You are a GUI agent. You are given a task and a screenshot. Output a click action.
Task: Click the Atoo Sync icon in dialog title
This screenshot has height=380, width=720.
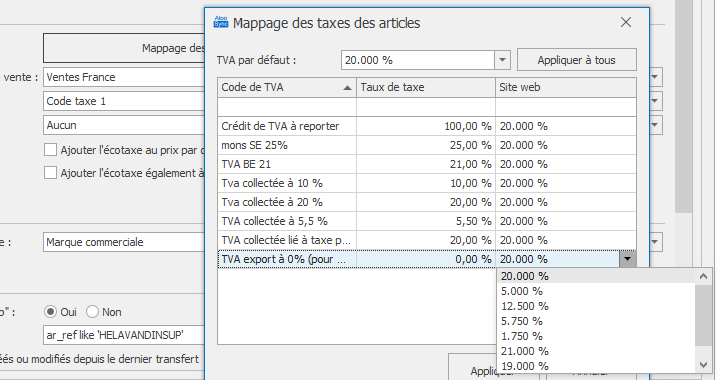(221, 22)
